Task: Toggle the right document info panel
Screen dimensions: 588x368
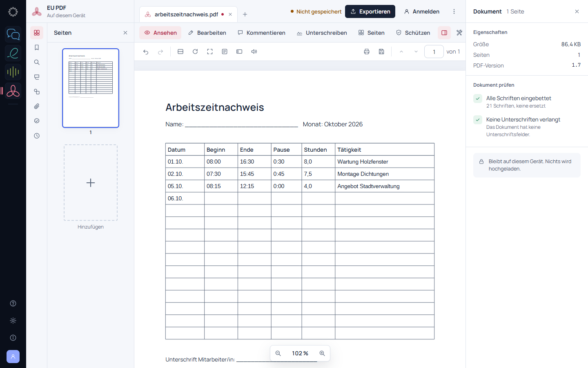Action: pos(444,33)
